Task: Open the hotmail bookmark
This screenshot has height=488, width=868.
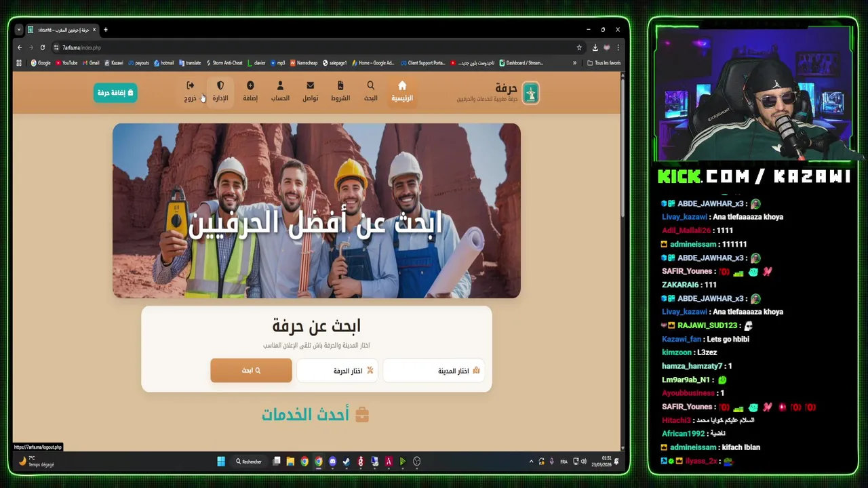Action: pos(164,63)
